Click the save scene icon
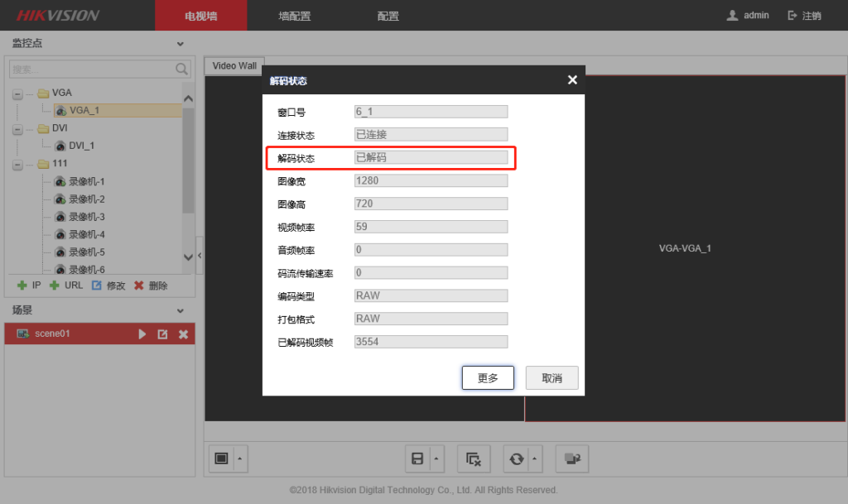 coord(418,458)
